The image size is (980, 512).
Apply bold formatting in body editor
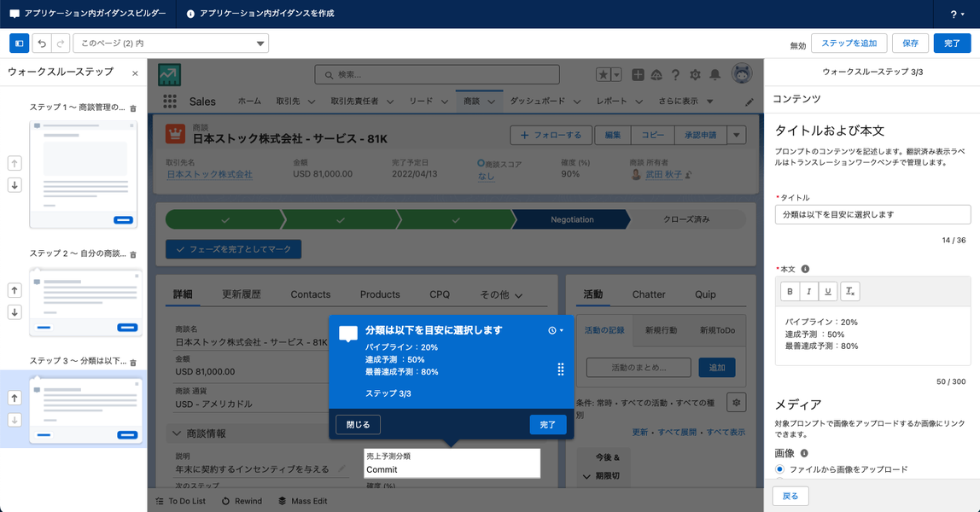pos(790,291)
